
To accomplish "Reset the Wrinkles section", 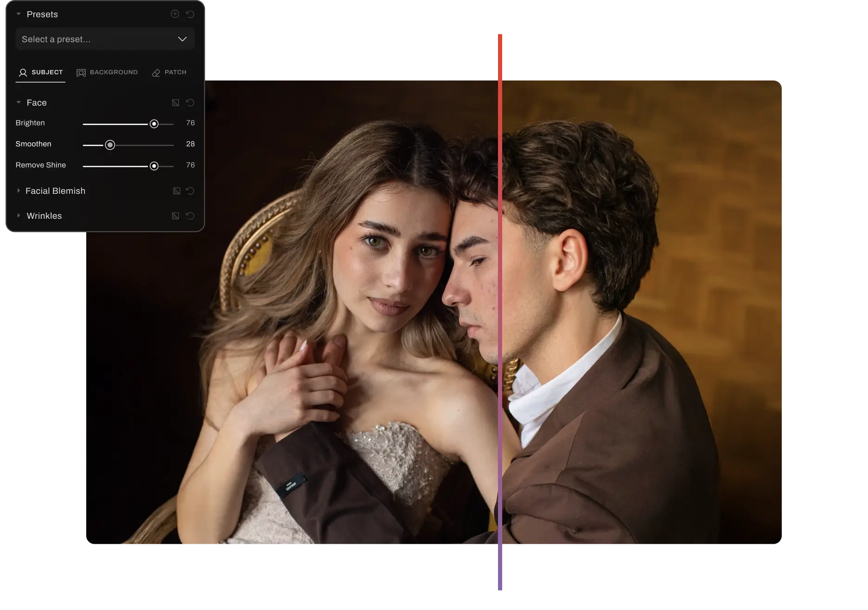I will [x=190, y=216].
